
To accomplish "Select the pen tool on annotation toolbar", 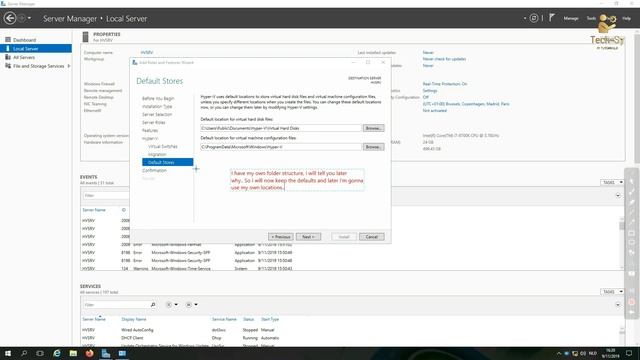I will point(631,191).
